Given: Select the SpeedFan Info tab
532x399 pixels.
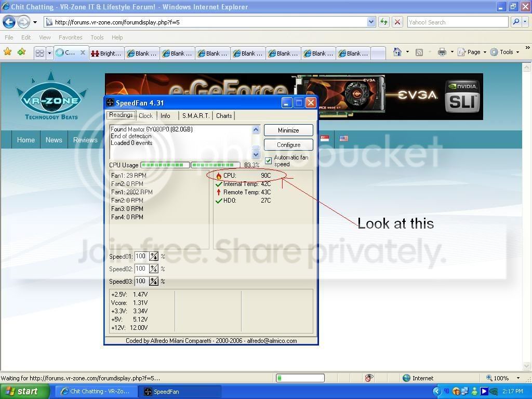Looking at the screenshot, I should (x=165, y=116).
